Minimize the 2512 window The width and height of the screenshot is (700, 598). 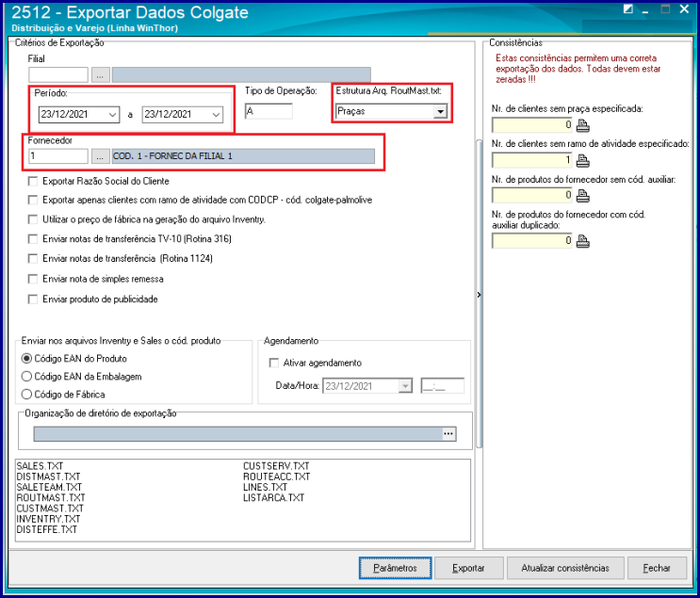[x=645, y=9]
